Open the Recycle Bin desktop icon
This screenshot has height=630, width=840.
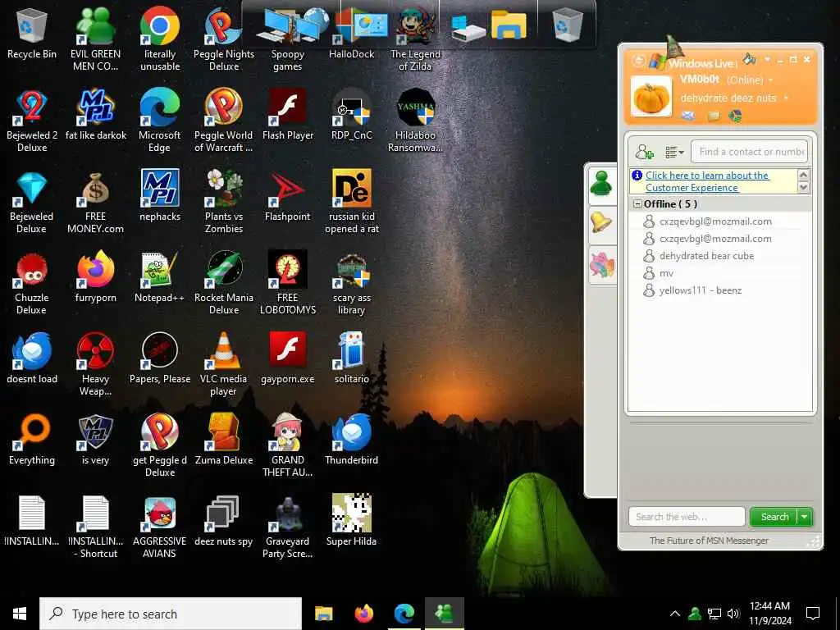coord(32,33)
